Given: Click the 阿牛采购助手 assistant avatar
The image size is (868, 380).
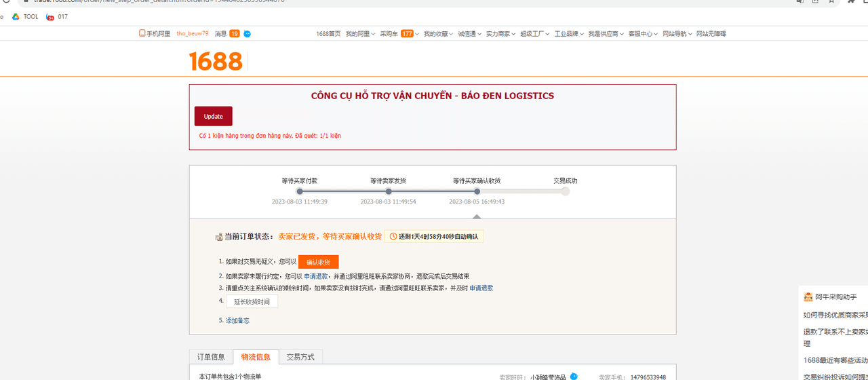Looking at the screenshot, I should [x=808, y=297].
